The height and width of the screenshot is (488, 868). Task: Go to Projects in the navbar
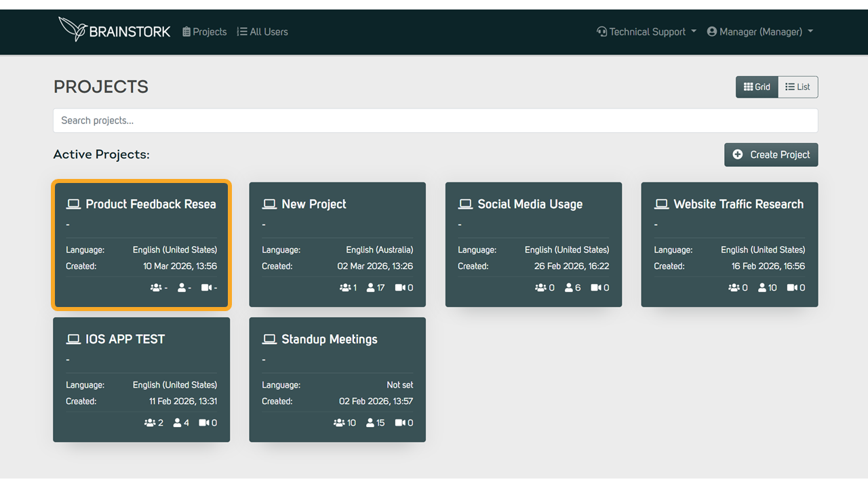(x=205, y=32)
